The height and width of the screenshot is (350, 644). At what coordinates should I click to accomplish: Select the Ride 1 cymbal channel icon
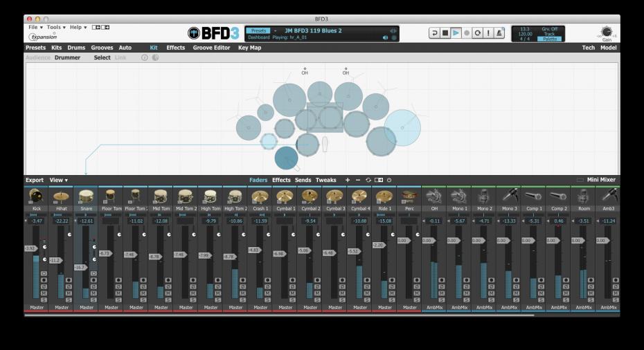384,196
